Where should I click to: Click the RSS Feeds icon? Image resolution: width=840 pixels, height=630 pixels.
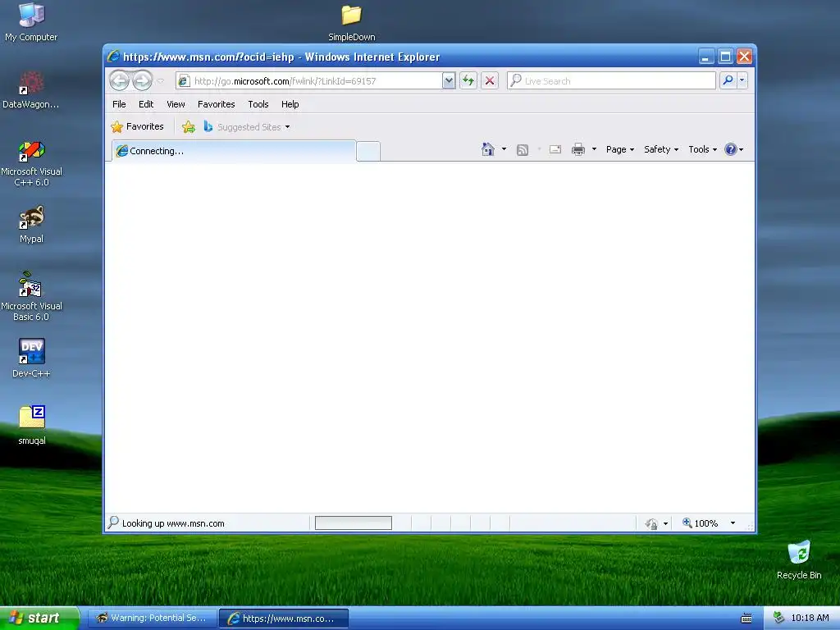point(523,150)
